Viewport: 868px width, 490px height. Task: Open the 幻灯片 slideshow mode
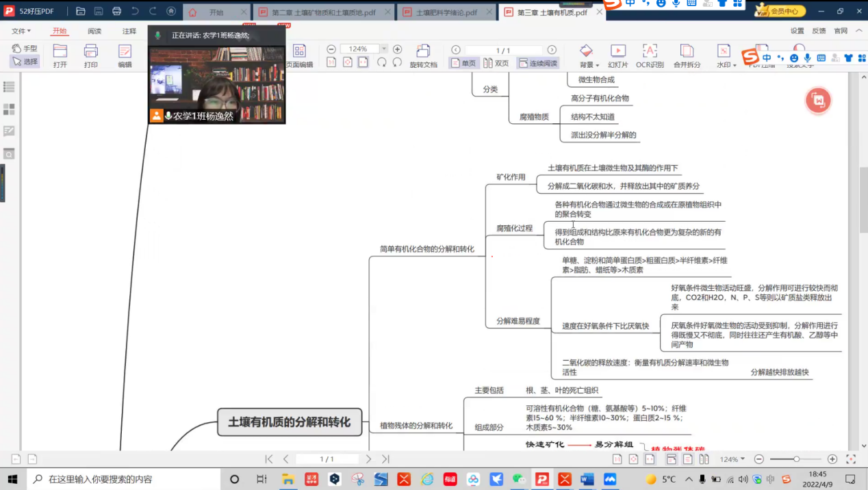point(617,55)
